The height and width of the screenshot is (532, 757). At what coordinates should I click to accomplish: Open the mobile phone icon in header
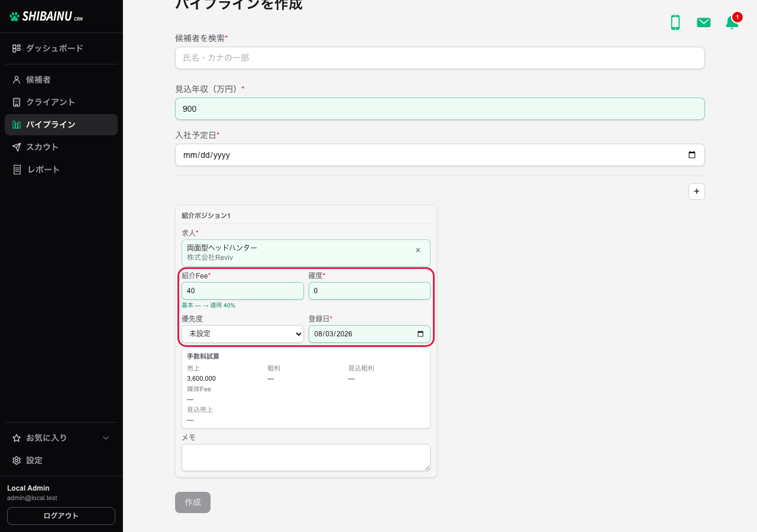675,22
